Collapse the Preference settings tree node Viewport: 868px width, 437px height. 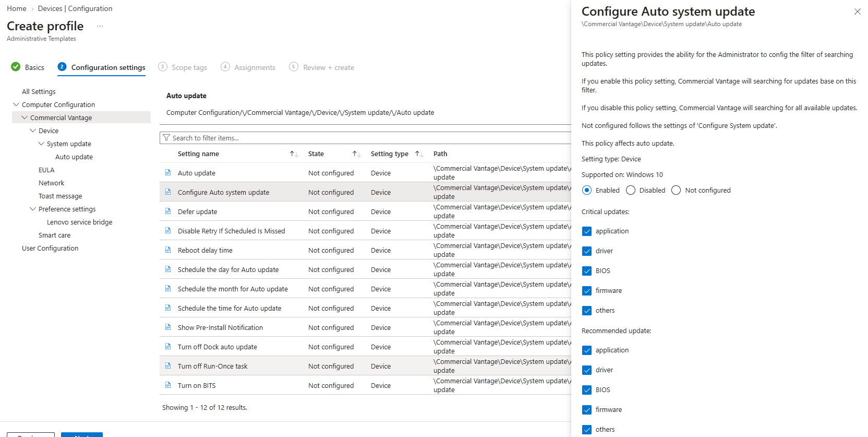point(33,209)
